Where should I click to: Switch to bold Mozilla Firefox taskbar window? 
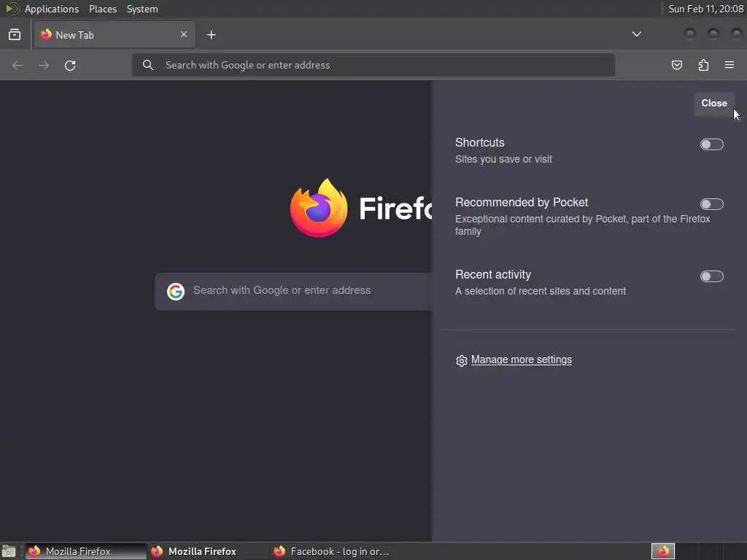(x=208, y=551)
